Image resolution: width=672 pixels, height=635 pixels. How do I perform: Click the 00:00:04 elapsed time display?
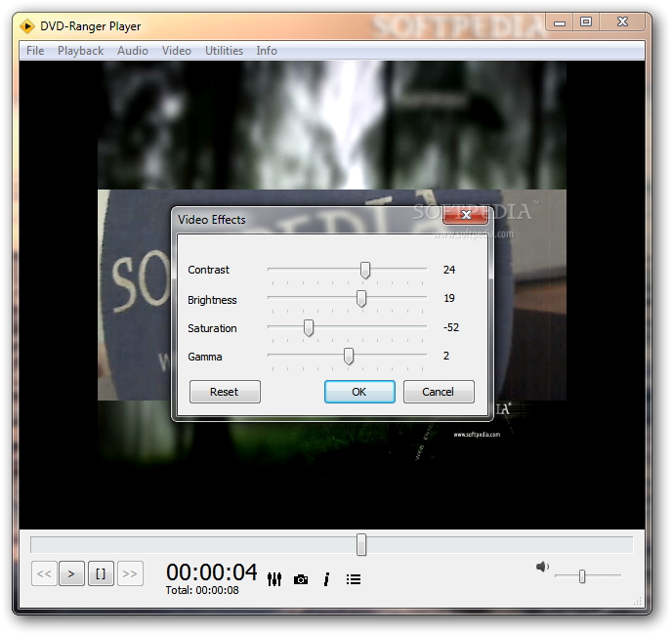[x=212, y=571]
